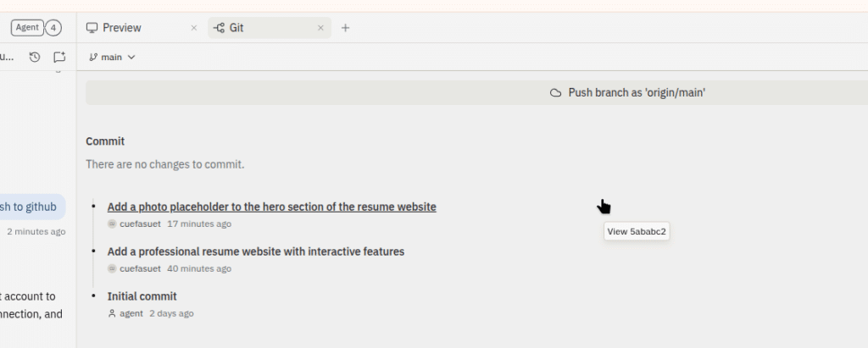Viewport: 868px width, 348px height.
Task: Click the cloud icon on push button
Action: [x=556, y=93]
